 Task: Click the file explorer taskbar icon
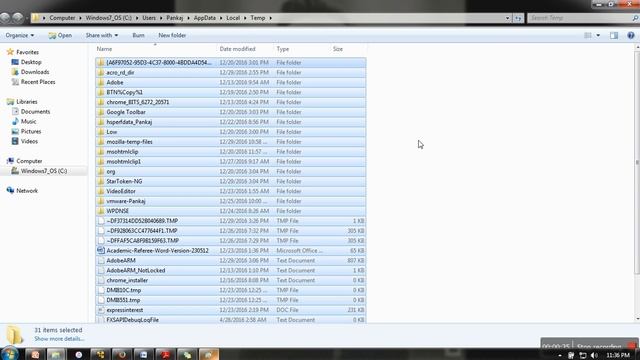pos(56,354)
